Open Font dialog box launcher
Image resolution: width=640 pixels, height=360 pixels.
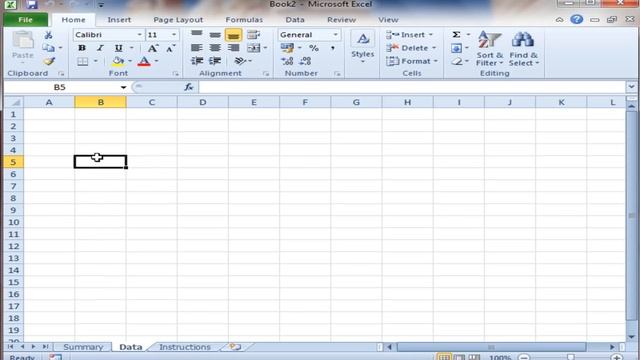pyautogui.click(x=176, y=74)
